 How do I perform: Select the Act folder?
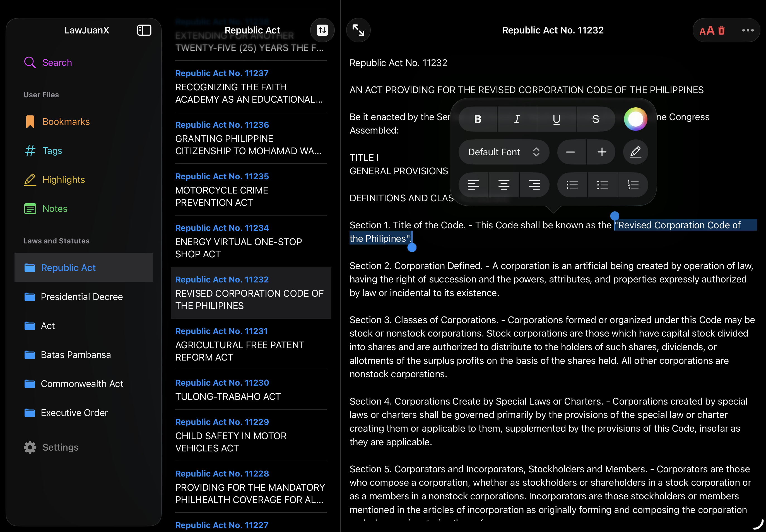83,326
